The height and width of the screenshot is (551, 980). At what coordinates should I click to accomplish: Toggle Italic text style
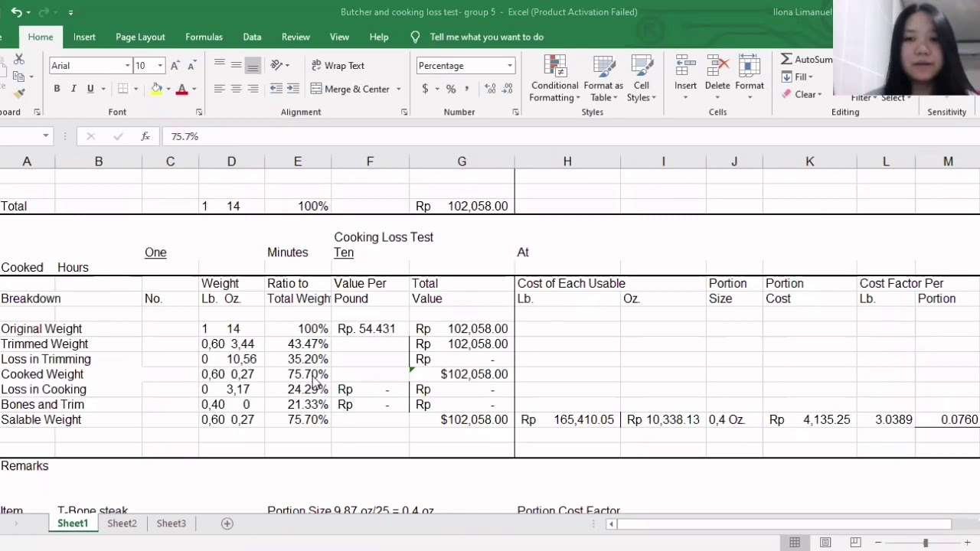(x=73, y=89)
